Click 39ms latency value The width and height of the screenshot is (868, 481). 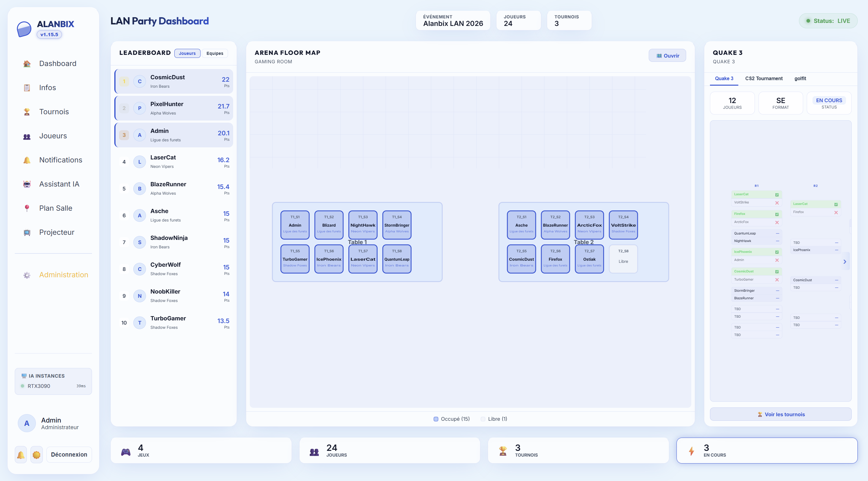coord(81,386)
